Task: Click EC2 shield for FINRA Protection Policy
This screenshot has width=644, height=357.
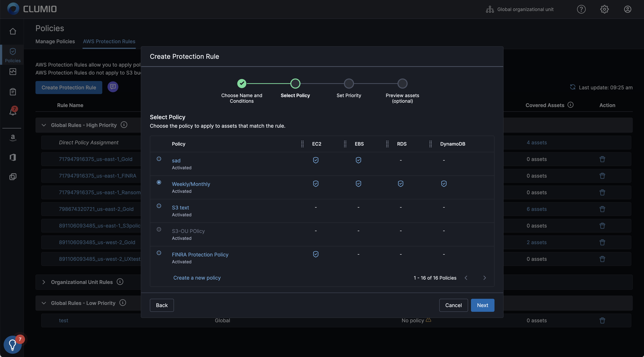Action: coord(316,254)
